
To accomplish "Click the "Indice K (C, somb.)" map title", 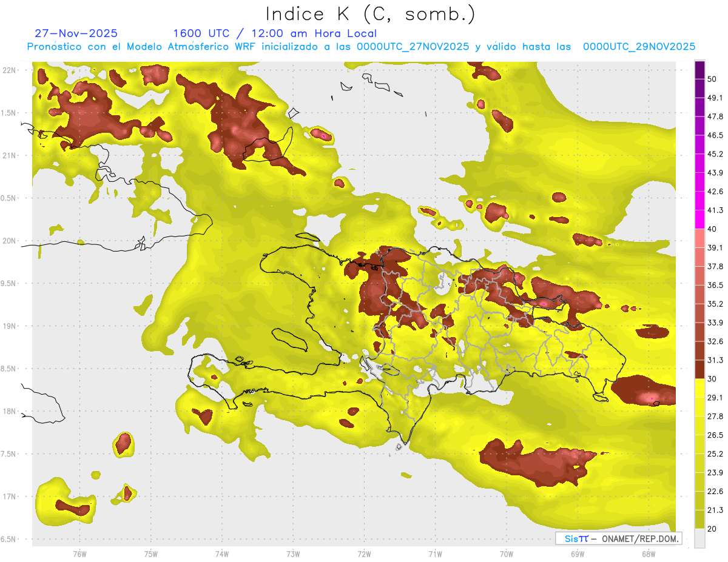I will tap(370, 15).
